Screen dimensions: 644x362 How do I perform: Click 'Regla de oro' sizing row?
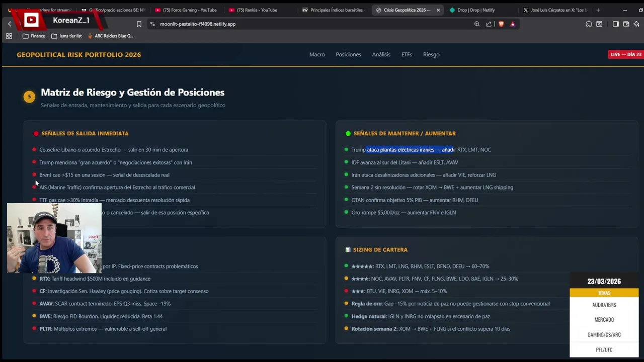click(450, 304)
